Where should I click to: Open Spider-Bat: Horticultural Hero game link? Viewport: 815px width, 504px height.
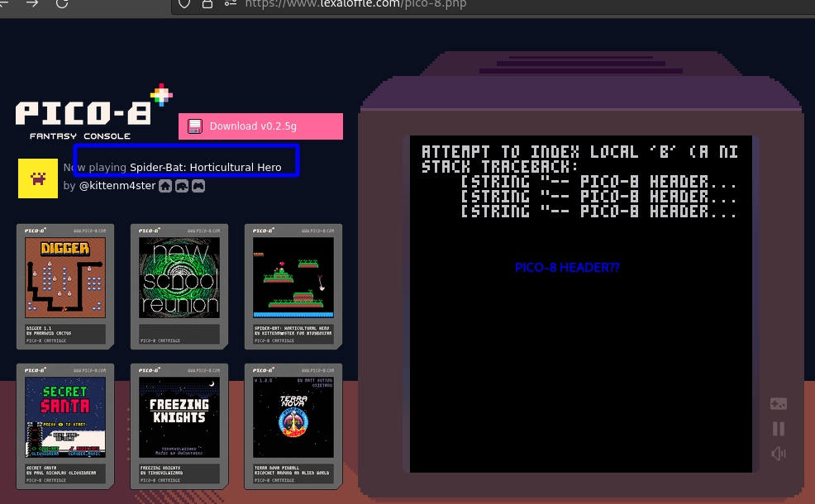click(205, 167)
